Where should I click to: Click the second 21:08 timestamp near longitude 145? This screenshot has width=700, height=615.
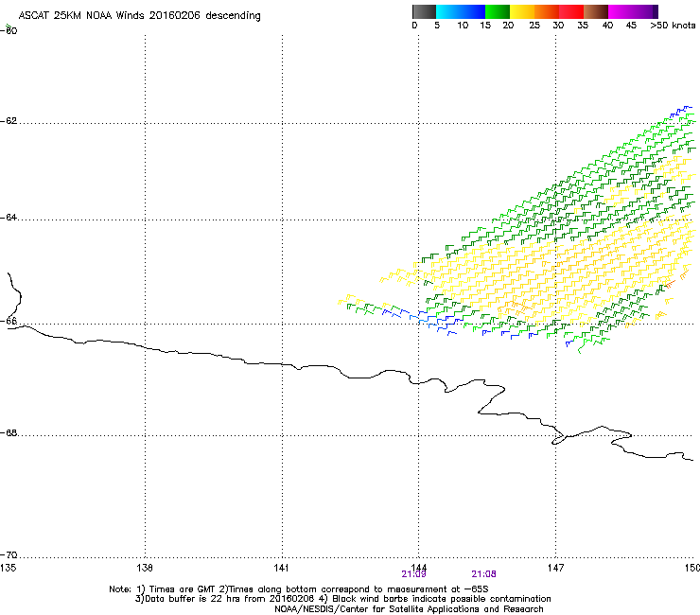483,573
